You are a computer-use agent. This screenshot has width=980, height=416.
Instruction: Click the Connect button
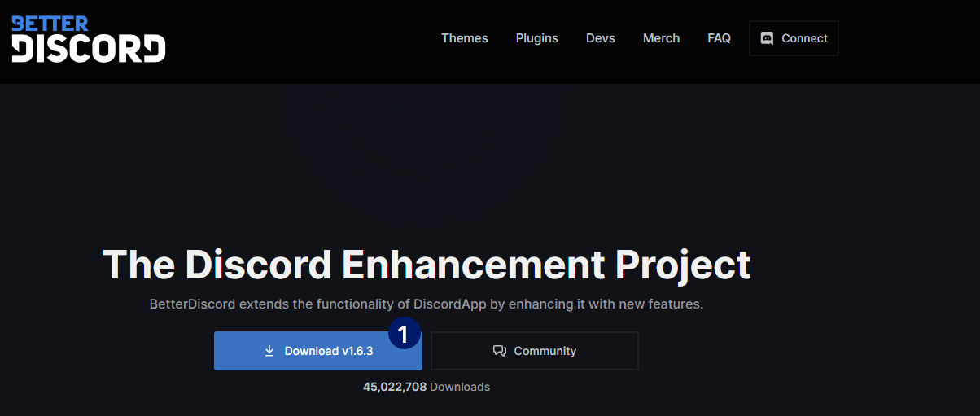coord(794,38)
